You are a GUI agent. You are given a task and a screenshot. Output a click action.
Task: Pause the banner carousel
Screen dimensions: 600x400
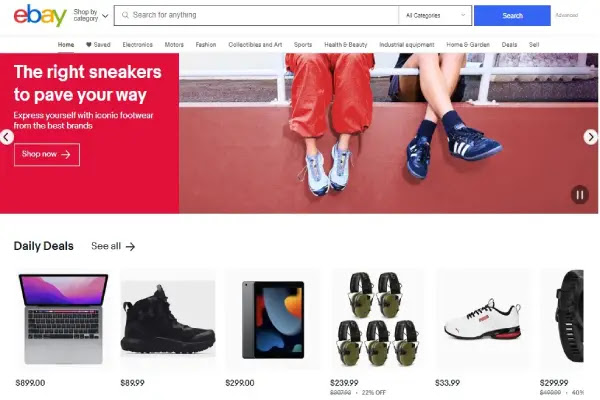point(580,195)
